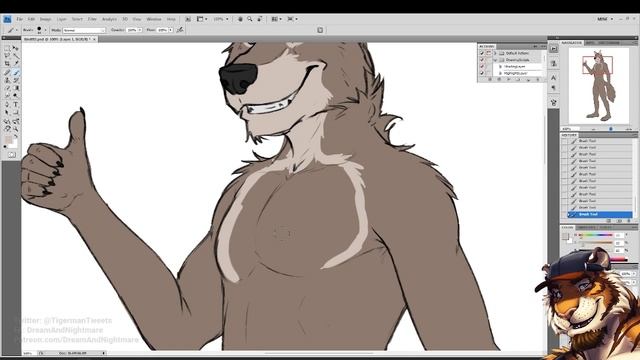
Task: Select the Eraser tool
Action: [x=7, y=88]
